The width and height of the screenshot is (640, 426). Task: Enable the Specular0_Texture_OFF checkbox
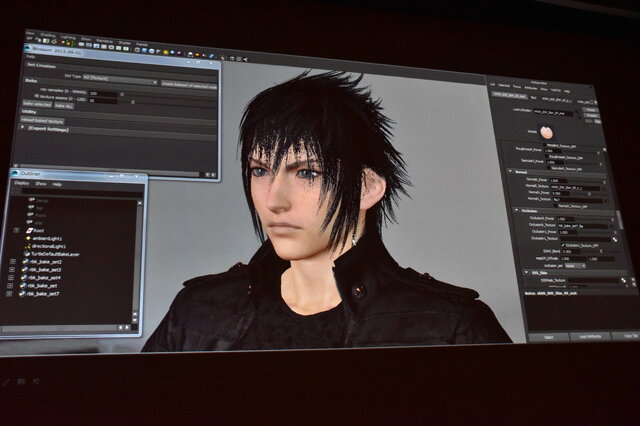click(549, 168)
